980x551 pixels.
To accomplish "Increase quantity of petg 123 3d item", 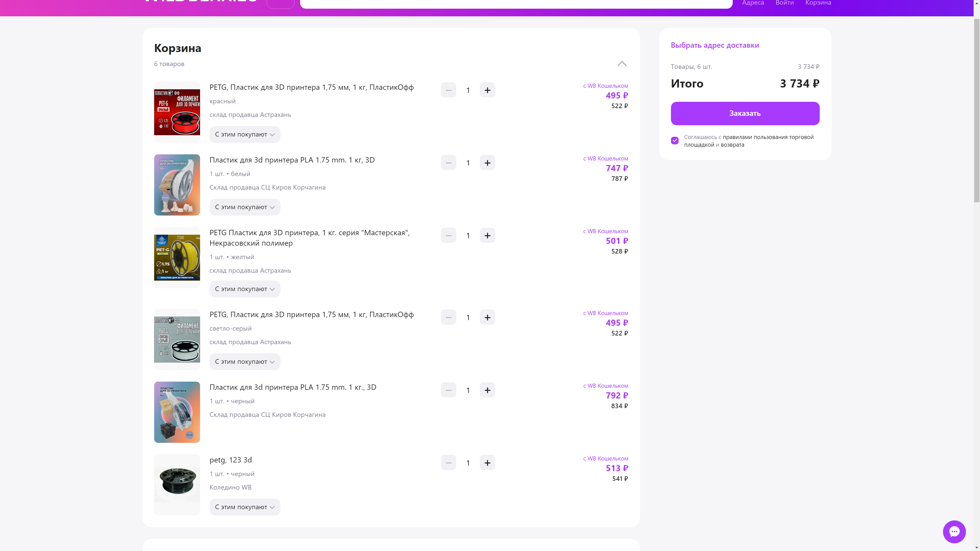I will [487, 462].
